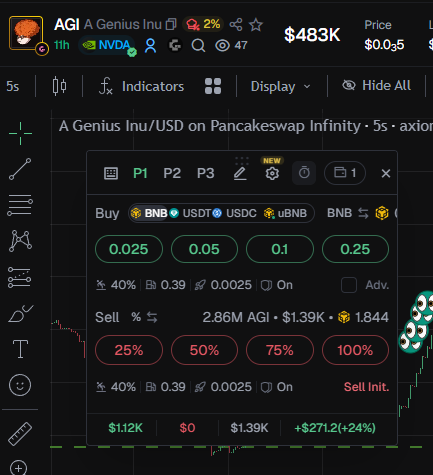Click the $483K market cap value

point(312,35)
